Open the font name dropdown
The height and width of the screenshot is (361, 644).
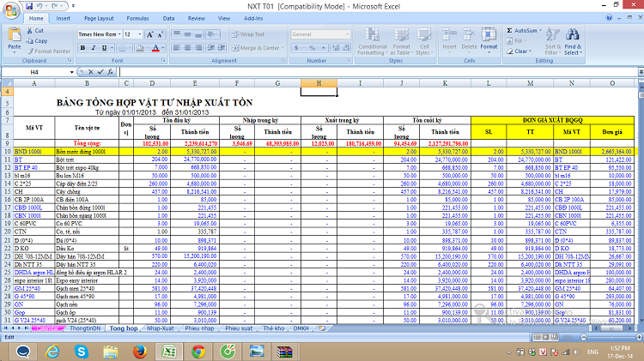pyautogui.click(x=119, y=34)
